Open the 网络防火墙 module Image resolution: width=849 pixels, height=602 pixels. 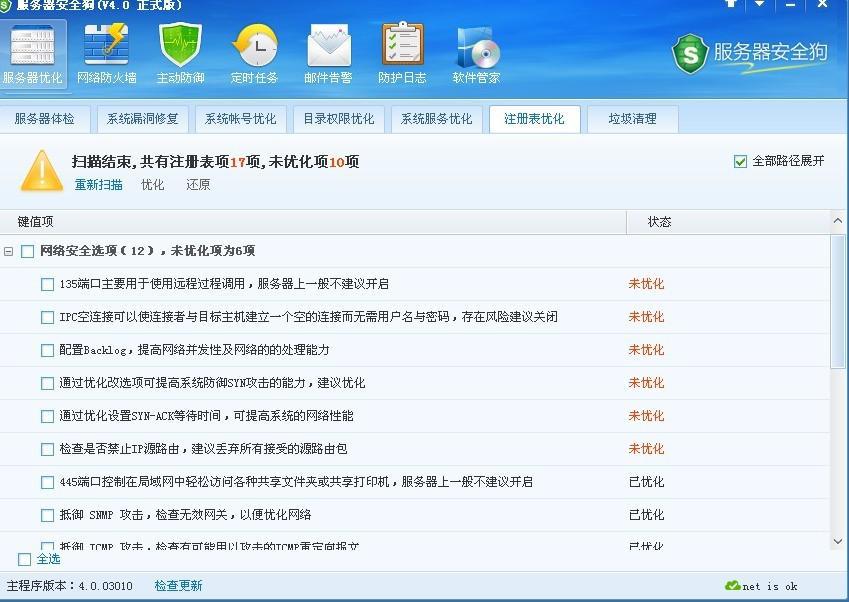[104, 52]
